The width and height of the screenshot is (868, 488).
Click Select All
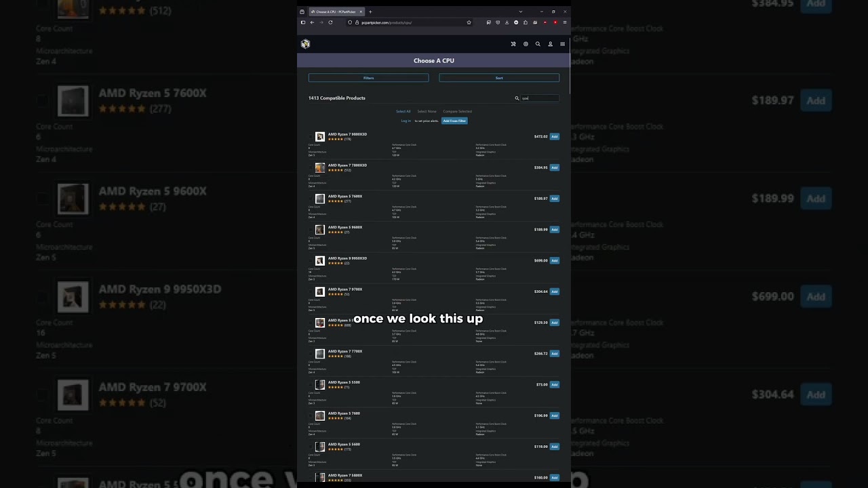pos(403,111)
